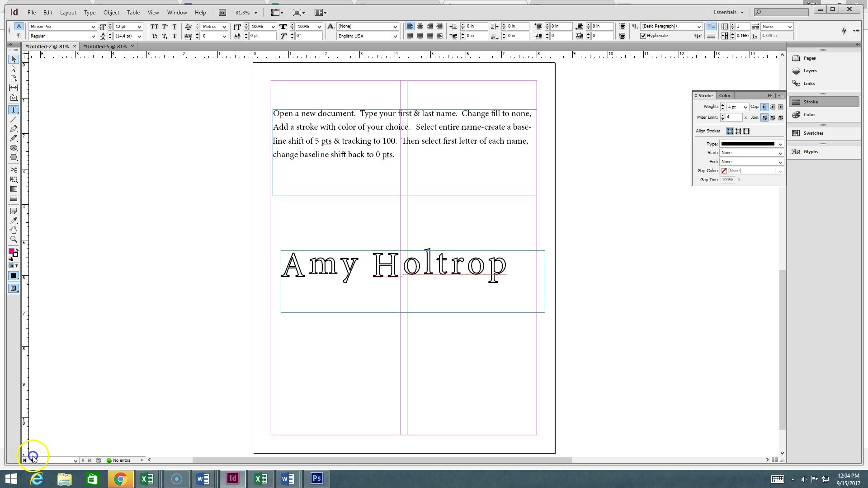Viewport: 868px width, 488px height.
Task: Select the Pen tool
Action: tap(14, 129)
